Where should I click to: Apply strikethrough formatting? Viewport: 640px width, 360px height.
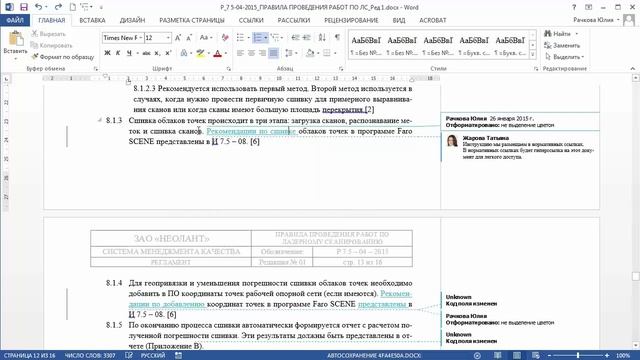click(146, 53)
